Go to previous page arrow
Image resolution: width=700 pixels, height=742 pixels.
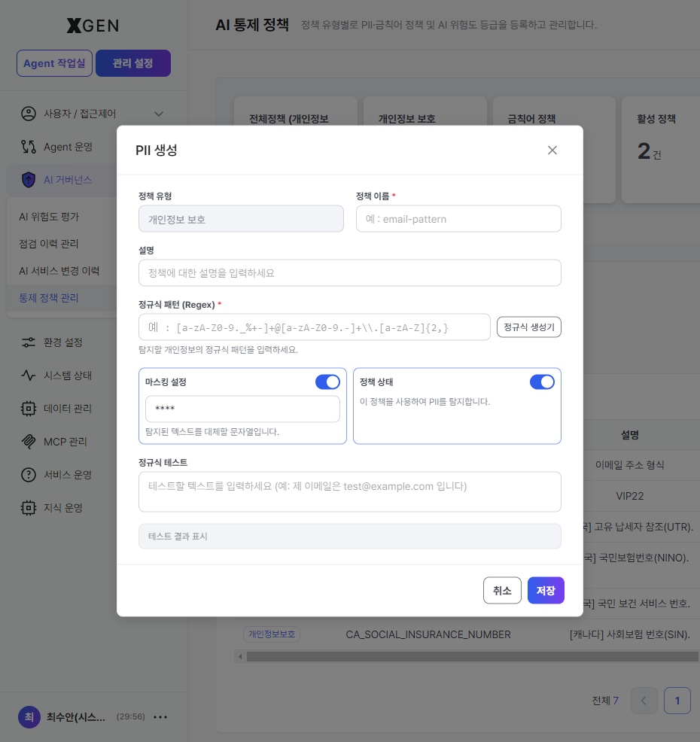[x=644, y=701]
